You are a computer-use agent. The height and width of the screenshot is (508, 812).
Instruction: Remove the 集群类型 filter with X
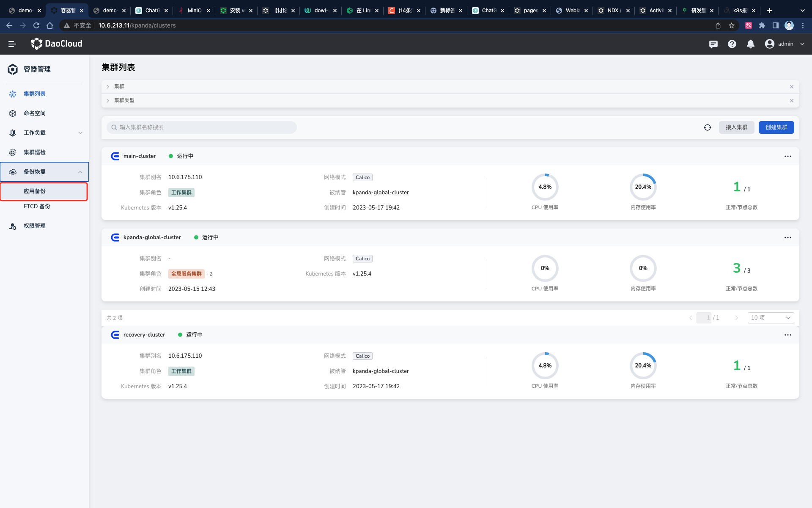click(792, 101)
